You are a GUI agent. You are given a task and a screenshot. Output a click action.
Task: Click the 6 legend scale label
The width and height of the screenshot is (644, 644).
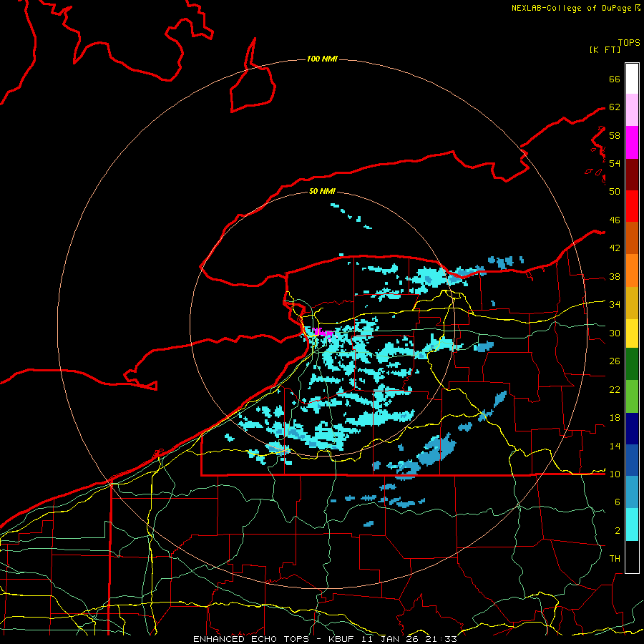(617, 502)
